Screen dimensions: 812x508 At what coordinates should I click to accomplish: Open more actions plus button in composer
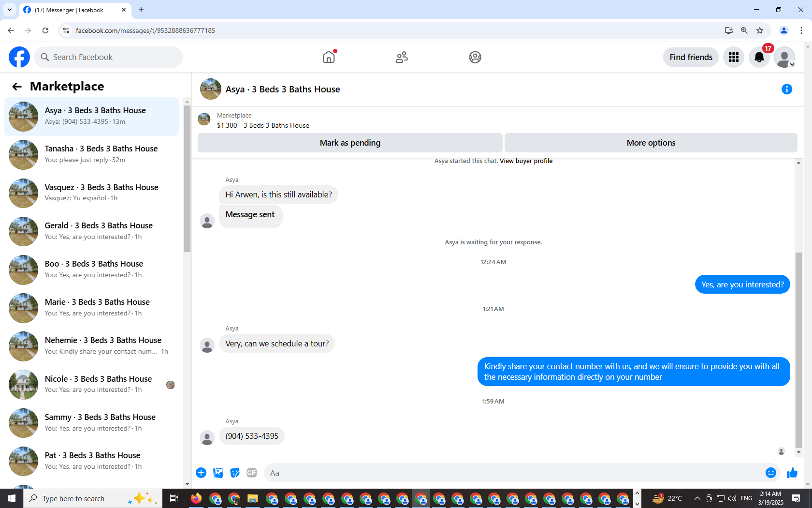201,473
